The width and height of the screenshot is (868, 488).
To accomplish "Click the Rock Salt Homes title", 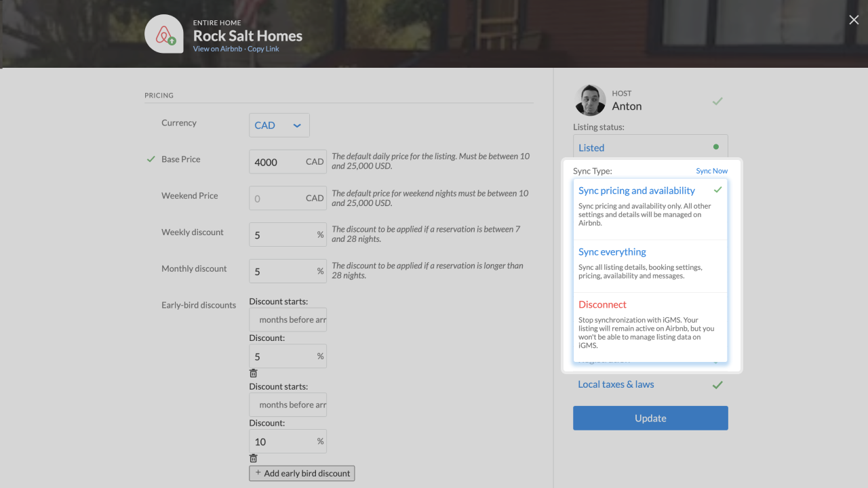I will click(x=248, y=36).
